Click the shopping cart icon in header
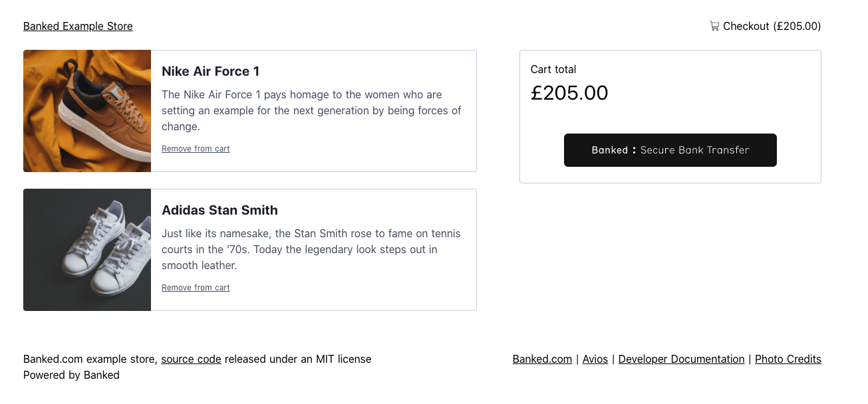Screen dimensions: 868x404 [x=714, y=27]
